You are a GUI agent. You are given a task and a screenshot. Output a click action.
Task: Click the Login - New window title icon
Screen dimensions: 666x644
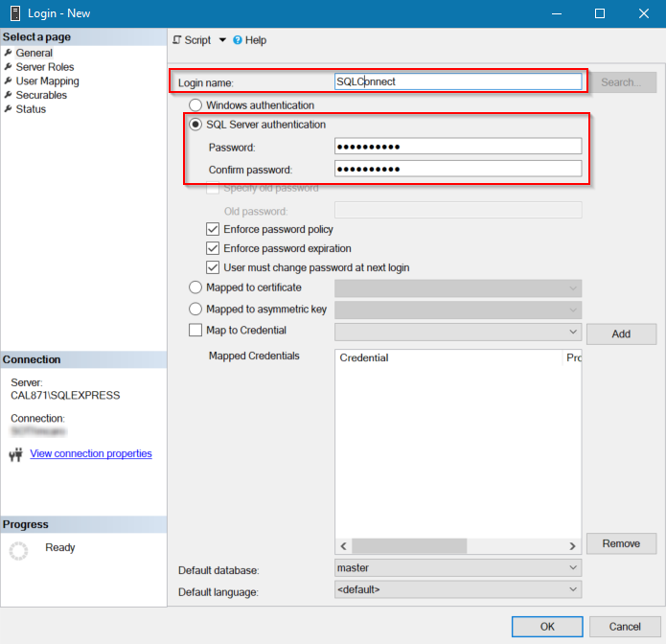click(x=15, y=13)
